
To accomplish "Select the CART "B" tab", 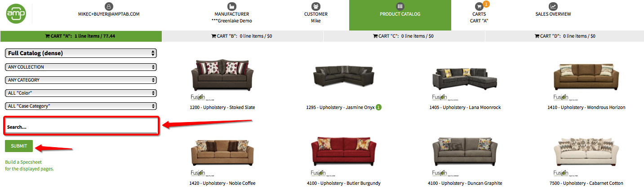I will pos(242,36).
